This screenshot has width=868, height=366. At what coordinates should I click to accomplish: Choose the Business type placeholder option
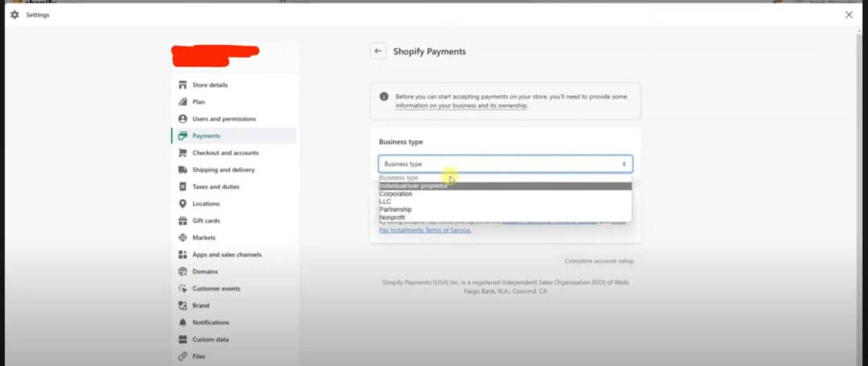[x=506, y=178]
